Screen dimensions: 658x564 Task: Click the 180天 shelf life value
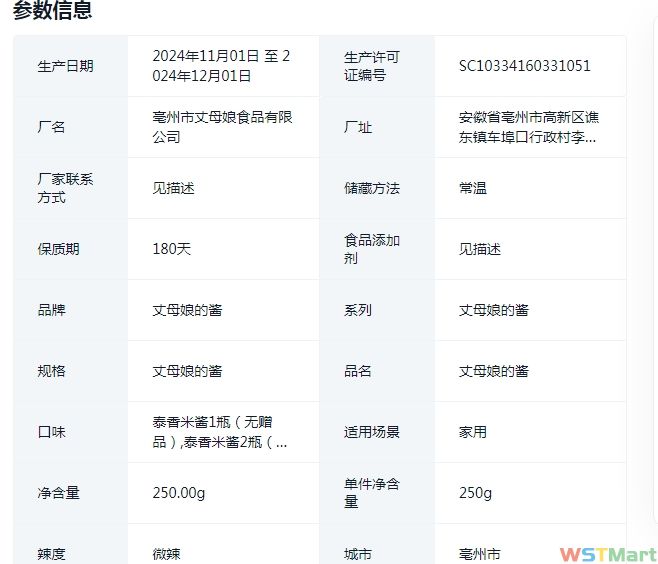[x=171, y=249]
